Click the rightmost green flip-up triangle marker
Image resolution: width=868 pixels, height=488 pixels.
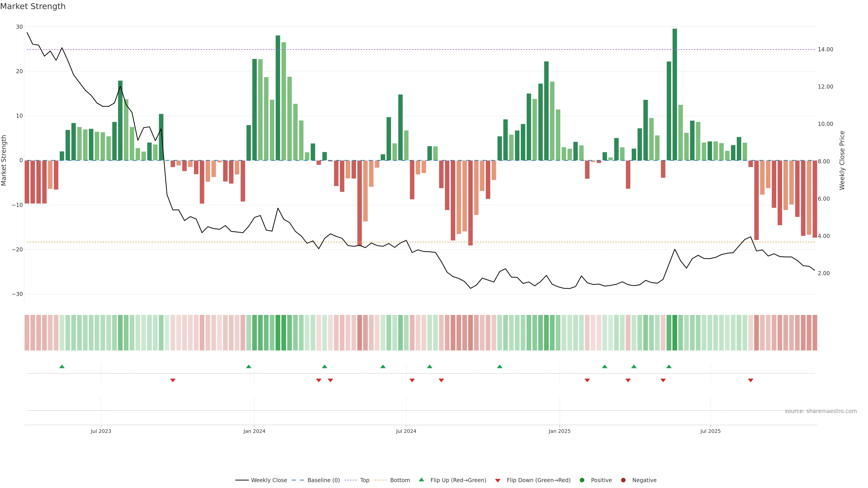point(669,366)
